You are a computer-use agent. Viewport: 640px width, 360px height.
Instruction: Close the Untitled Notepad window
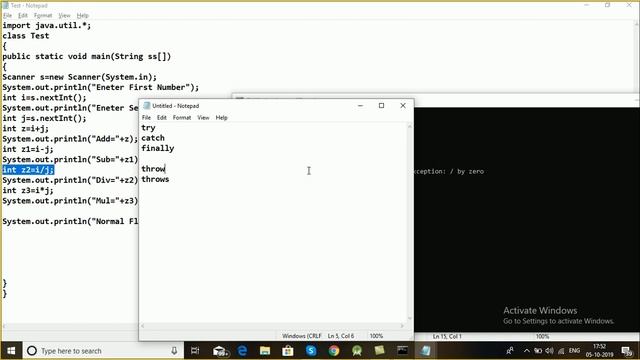(x=403, y=106)
